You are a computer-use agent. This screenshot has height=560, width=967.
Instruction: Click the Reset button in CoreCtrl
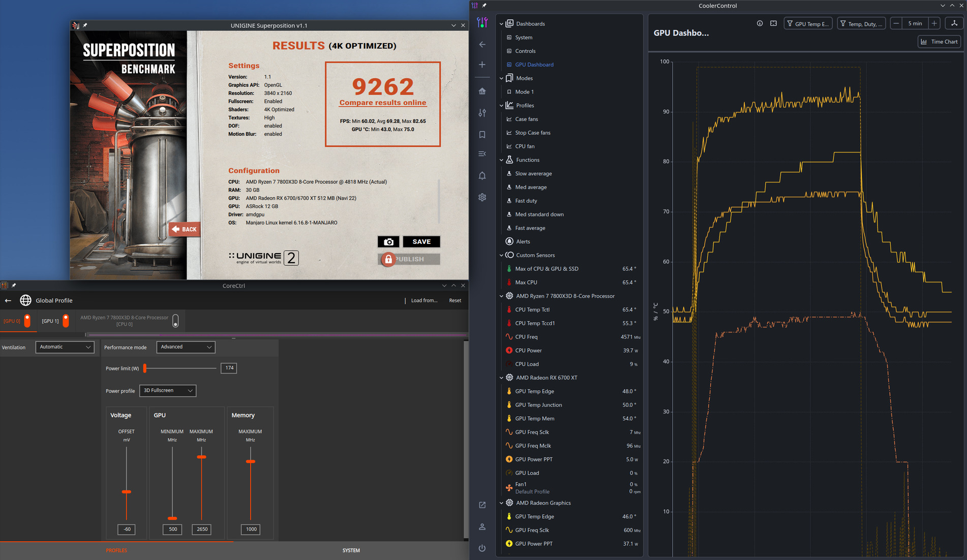[x=455, y=300]
